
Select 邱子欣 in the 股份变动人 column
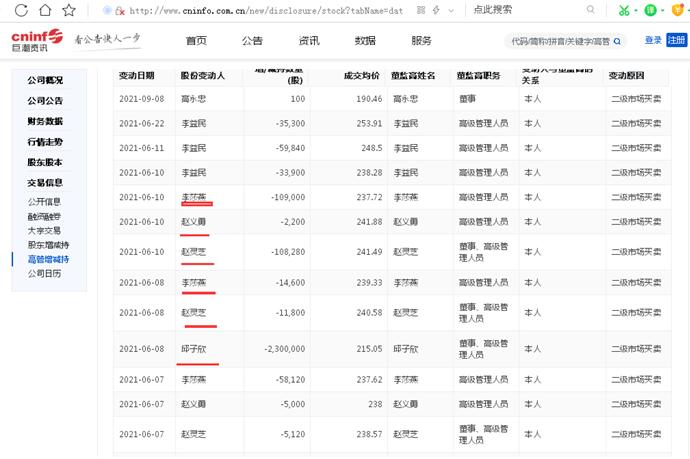coord(194,349)
